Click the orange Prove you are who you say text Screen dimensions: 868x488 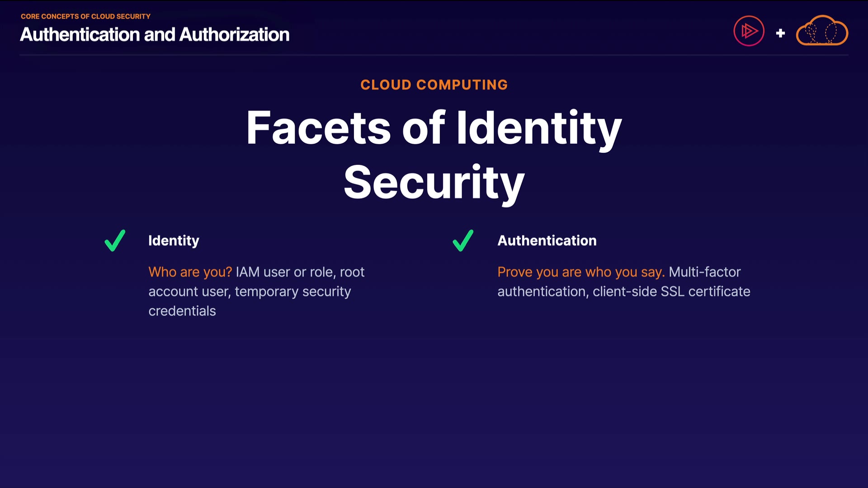click(x=581, y=272)
